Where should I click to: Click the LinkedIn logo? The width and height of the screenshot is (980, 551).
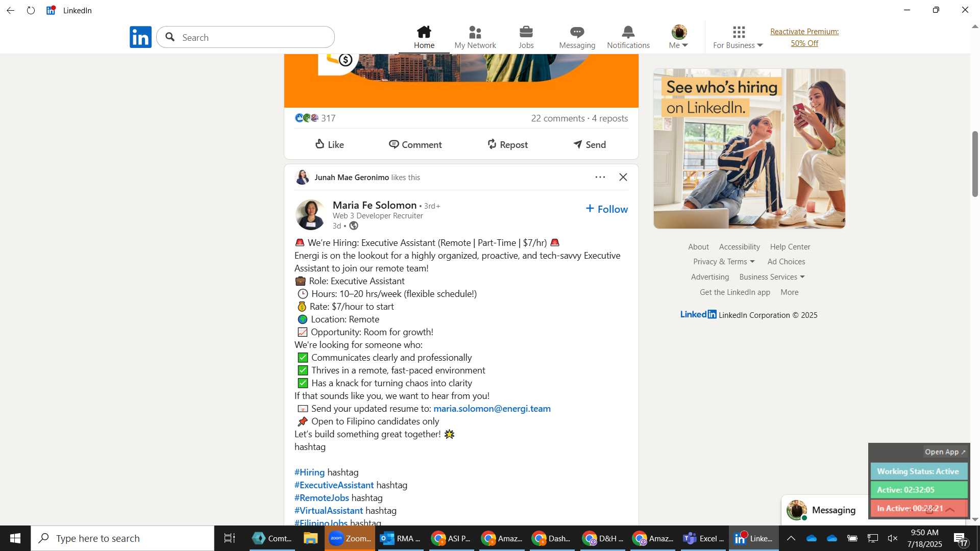click(x=140, y=37)
